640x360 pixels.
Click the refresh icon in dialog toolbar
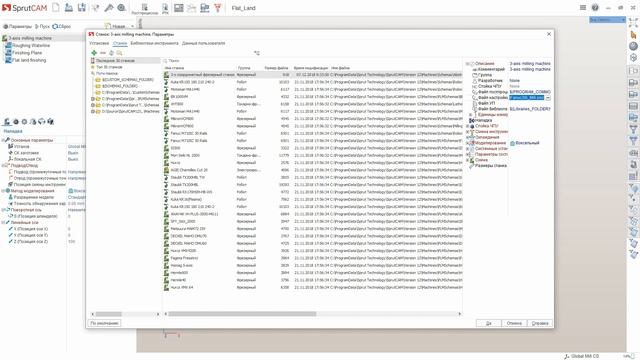[111, 53]
